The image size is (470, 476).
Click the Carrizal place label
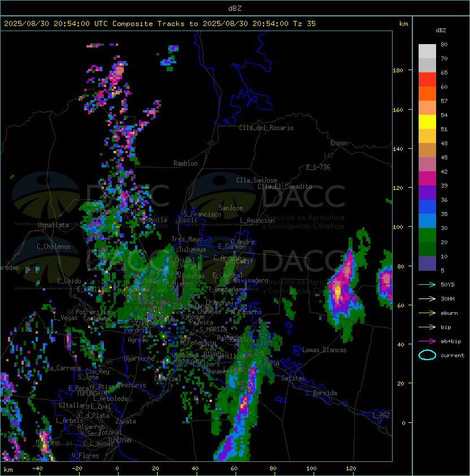pyautogui.click(x=167, y=379)
